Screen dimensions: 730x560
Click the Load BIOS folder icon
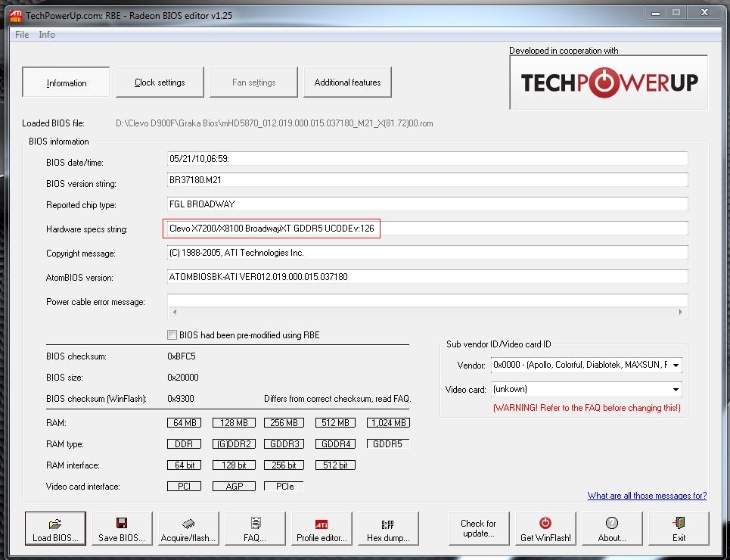[x=55, y=524]
